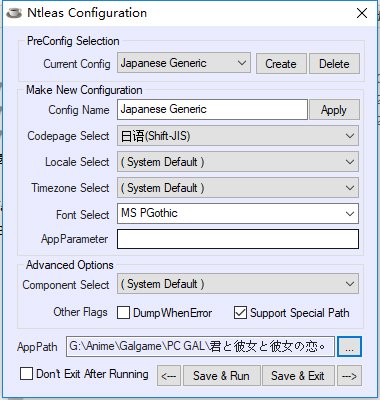
Task: Expand the Codepage Select dropdown
Action: tap(238, 136)
